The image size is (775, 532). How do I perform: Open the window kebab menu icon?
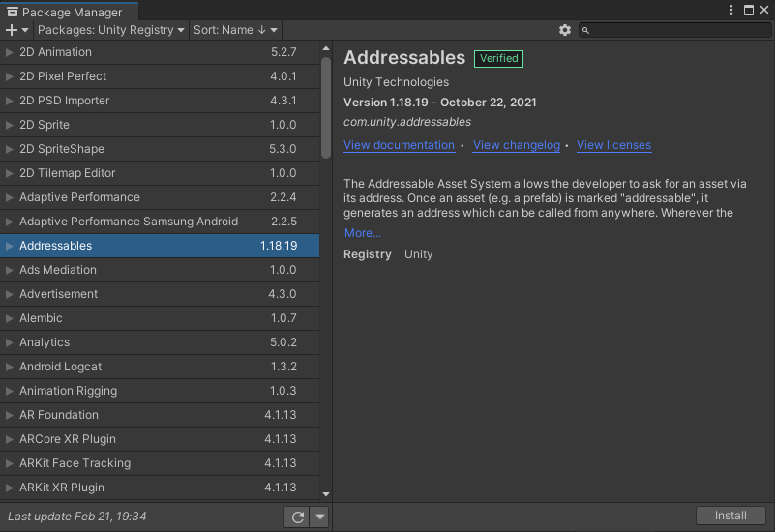pos(731,10)
